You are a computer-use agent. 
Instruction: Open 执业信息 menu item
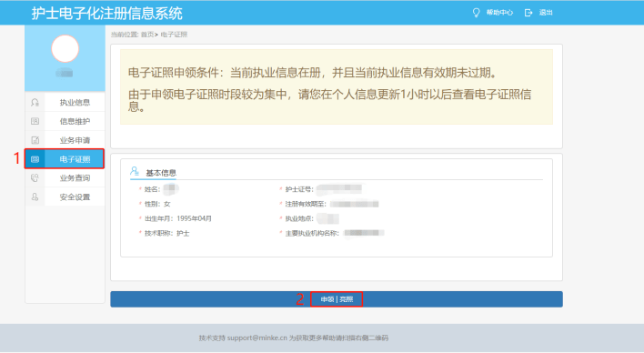tap(65, 102)
